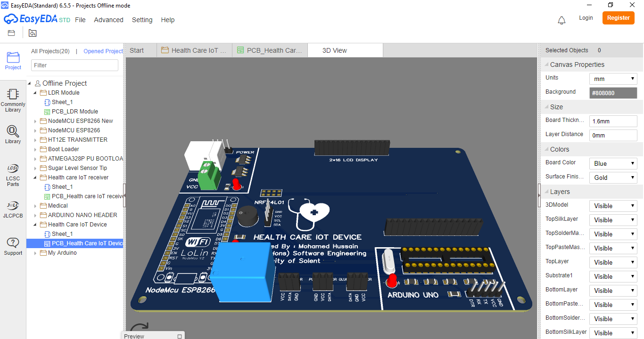Click the project Filter input field

[x=74, y=65]
